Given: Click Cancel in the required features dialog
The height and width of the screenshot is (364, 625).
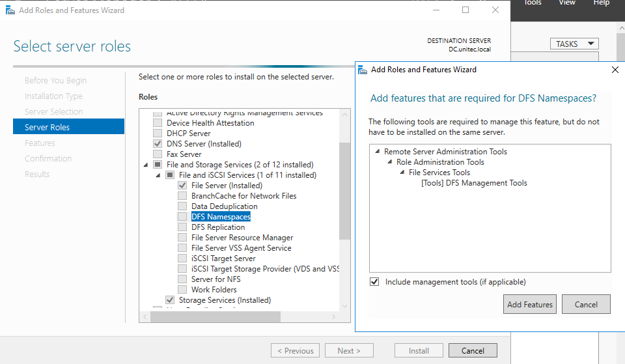Looking at the screenshot, I should [x=585, y=304].
